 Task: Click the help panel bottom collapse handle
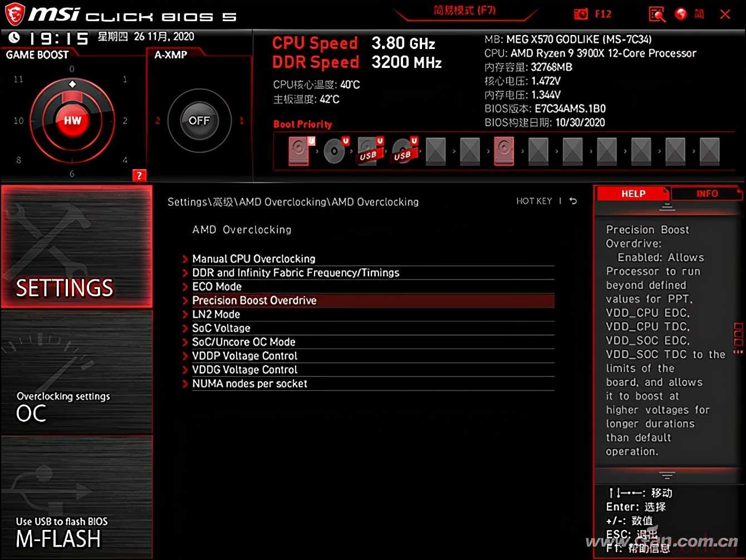click(666, 475)
